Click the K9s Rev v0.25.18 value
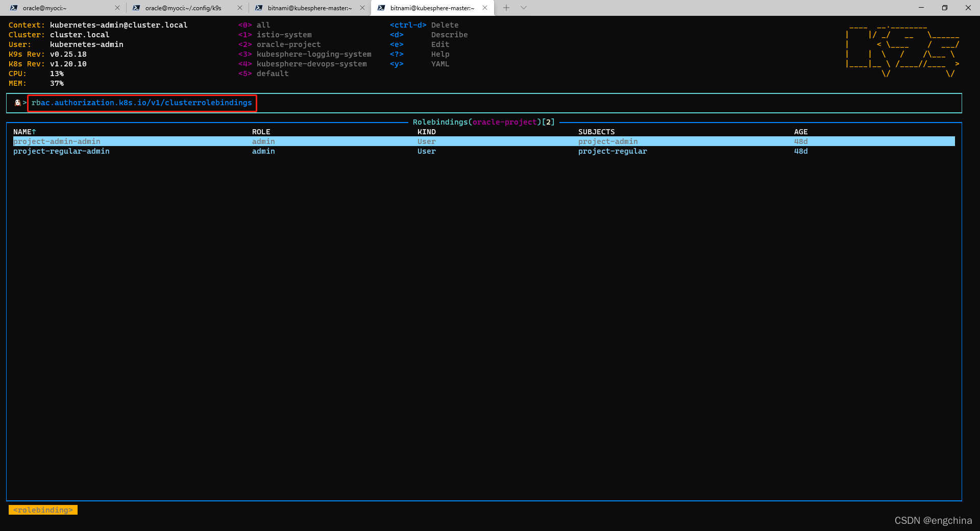980x531 pixels. coord(68,54)
